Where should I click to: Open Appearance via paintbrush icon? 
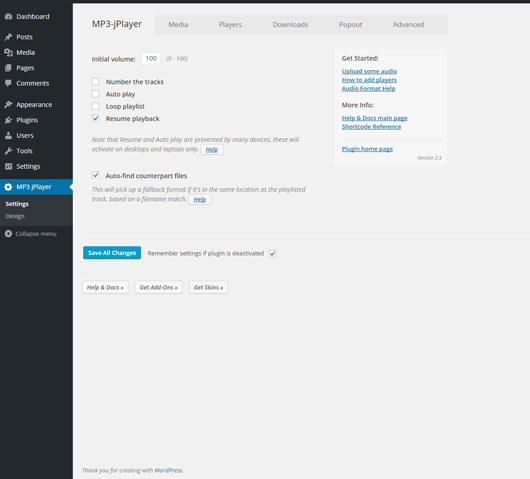point(8,104)
